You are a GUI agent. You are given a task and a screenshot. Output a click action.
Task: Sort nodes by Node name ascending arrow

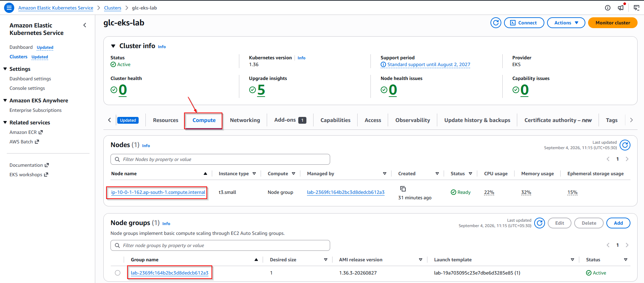coord(205,174)
